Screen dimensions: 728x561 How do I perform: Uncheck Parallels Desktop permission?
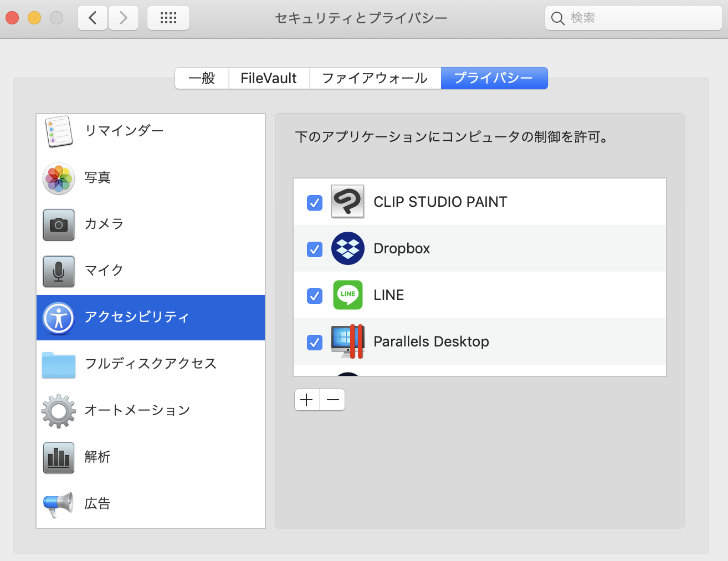pos(315,343)
